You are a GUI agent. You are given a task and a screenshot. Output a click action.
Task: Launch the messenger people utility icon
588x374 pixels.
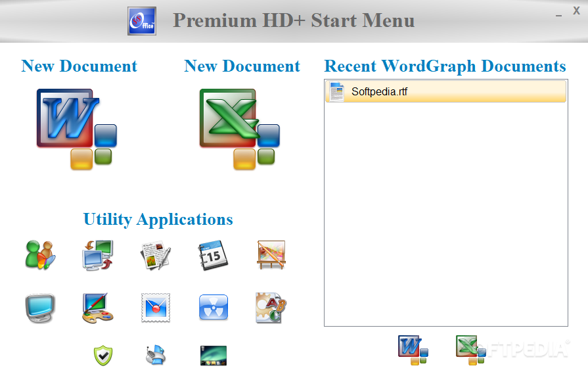pyautogui.click(x=41, y=255)
